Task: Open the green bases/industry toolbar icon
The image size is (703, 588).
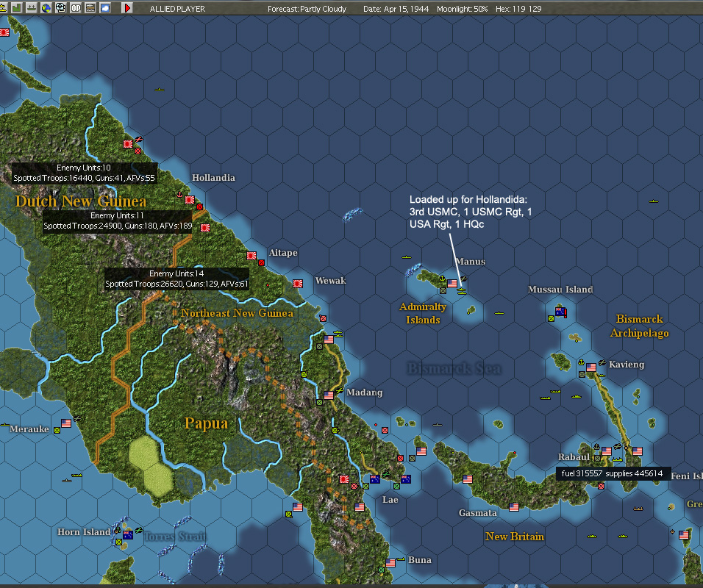Action: click(17, 8)
